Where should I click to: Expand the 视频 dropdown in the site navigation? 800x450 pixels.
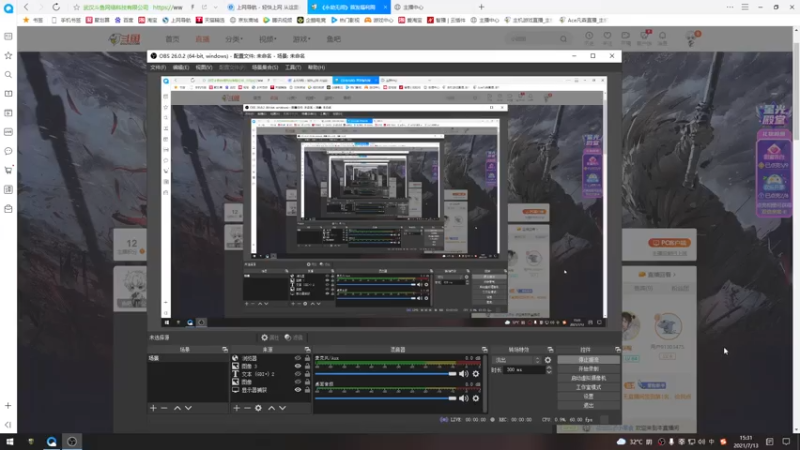tap(267, 39)
